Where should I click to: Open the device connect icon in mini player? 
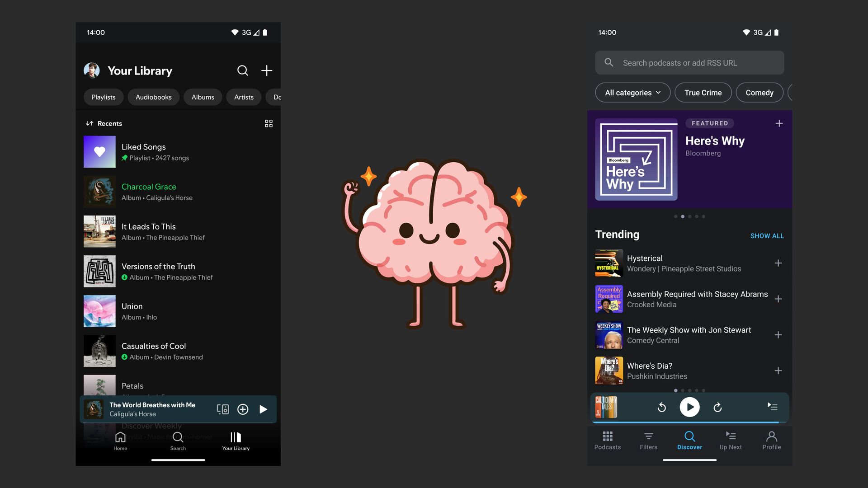click(222, 409)
